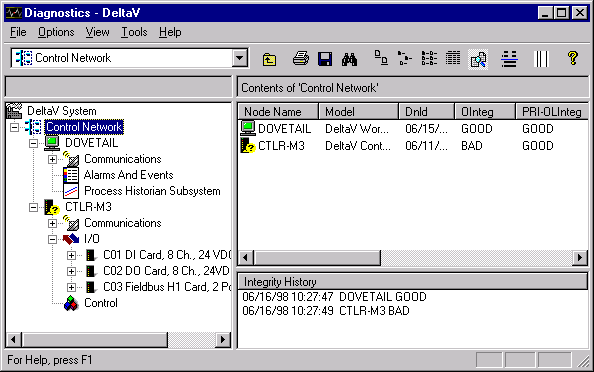This screenshot has width=594, height=372.
Task: Click the DOVETAIL workstation icon in tree
Action: tap(52, 143)
